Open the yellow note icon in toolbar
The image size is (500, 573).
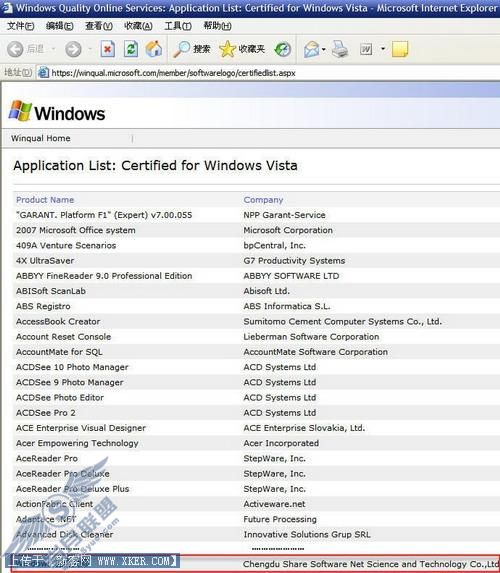399,49
